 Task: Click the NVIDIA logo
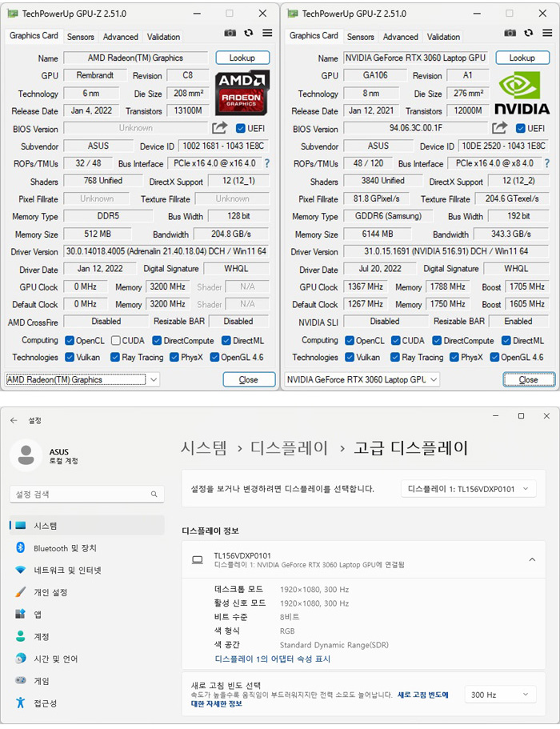click(522, 93)
